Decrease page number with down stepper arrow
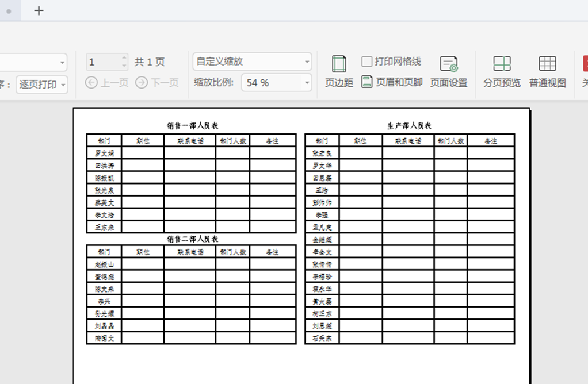 (124, 66)
